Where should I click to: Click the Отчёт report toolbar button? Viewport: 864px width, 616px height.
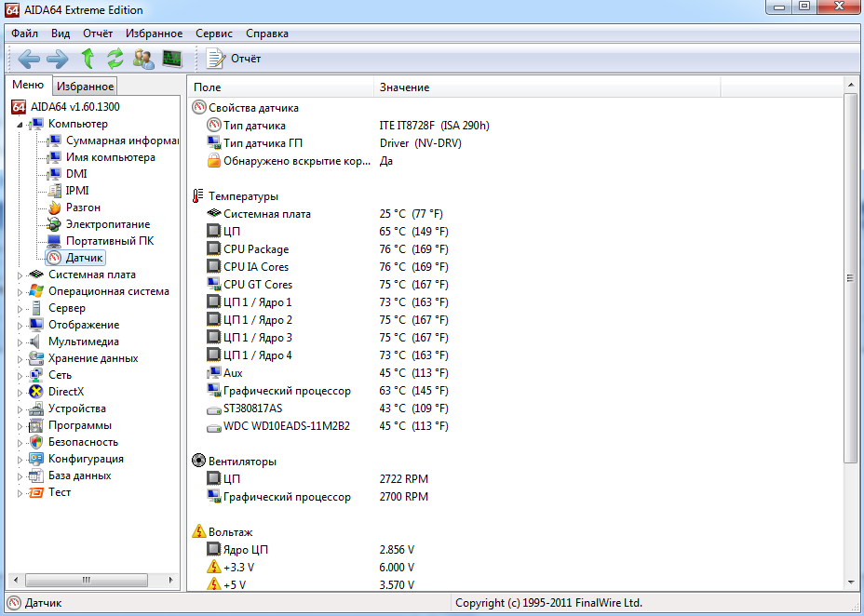pos(234,59)
